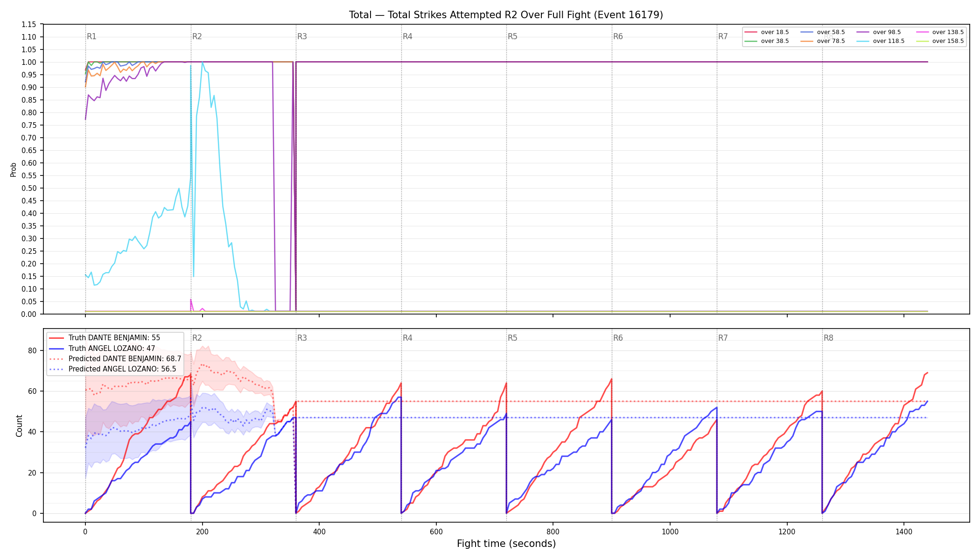Click 'Predicted DANTE BENJAMIN: 68.7' legend entry

(115, 359)
